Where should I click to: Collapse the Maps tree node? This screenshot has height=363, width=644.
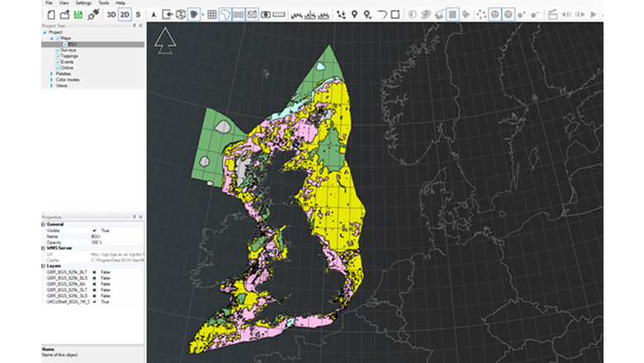click(x=51, y=38)
